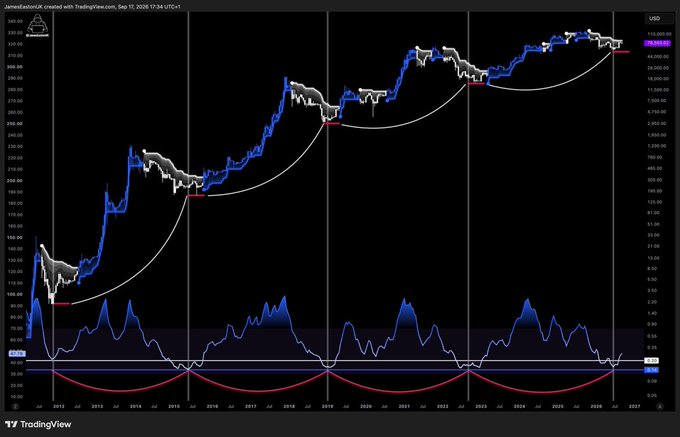Viewport: 680px width, 437px height.
Task: Click the 150.00 left axis label
Action: pyautogui.click(x=15, y=238)
